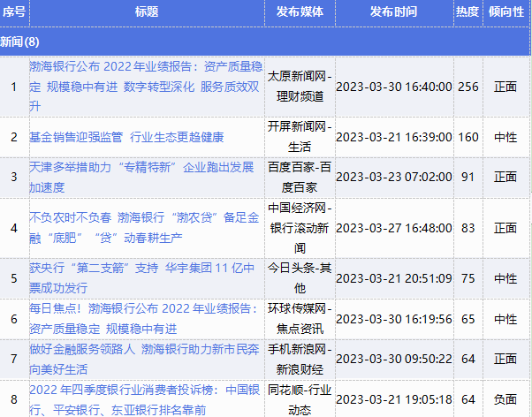Click heat value 65

[x=467, y=319]
